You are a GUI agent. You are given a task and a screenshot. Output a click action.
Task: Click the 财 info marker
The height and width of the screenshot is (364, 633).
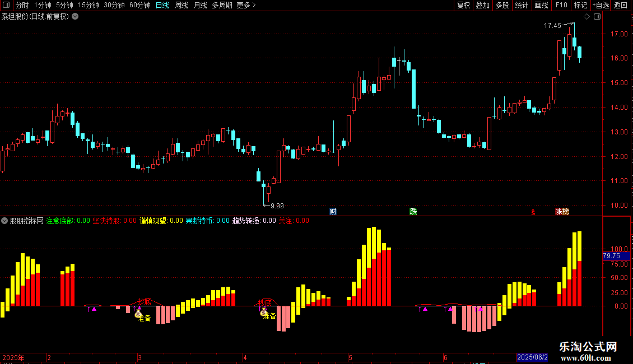click(333, 212)
